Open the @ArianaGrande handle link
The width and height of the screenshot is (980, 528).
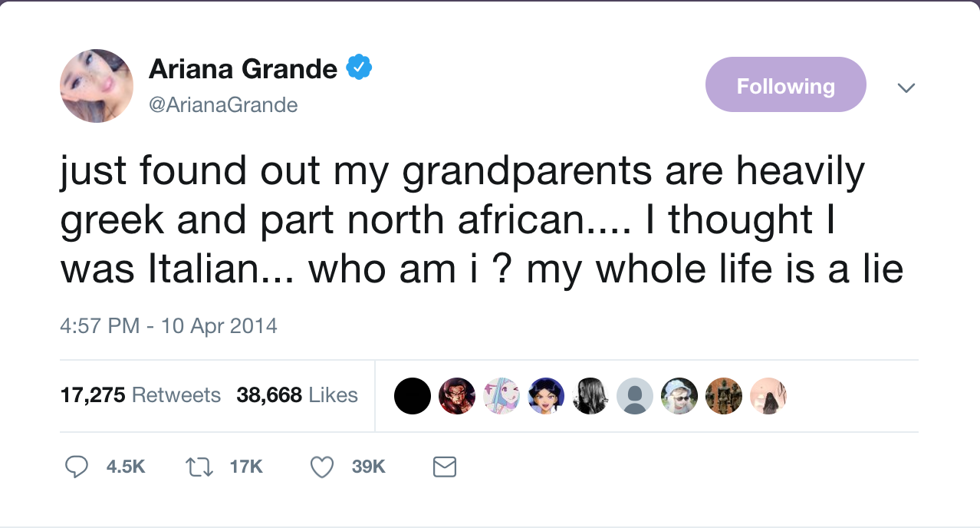223,104
